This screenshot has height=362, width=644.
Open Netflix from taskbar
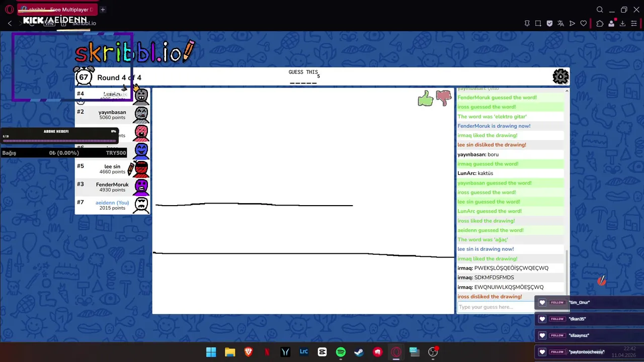(x=267, y=352)
